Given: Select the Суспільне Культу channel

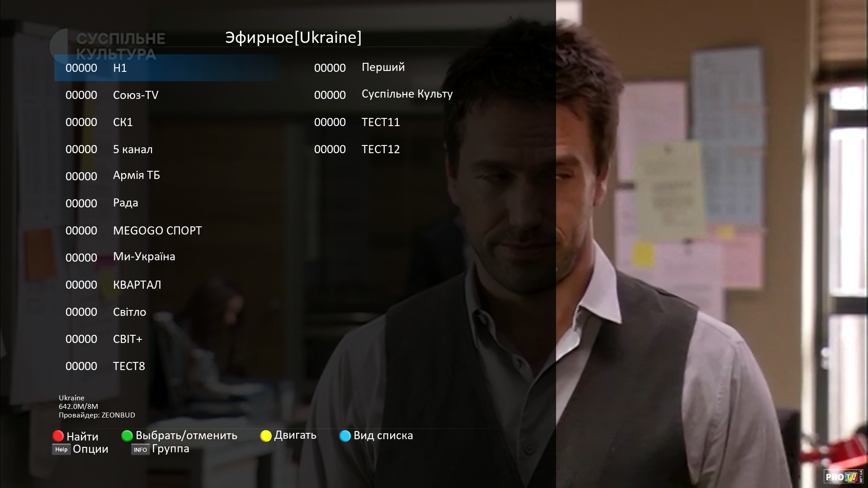Looking at the screenshot, I should [407, 94].
